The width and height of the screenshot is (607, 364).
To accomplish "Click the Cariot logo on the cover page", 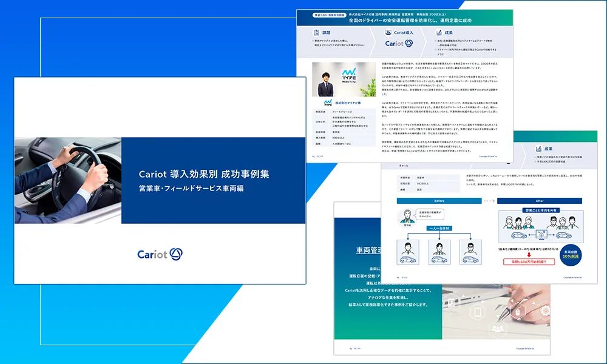I will (x=160, y=254).
